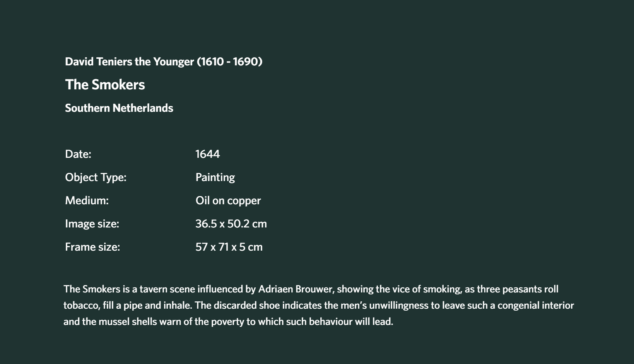Select the Oil on copper value
This screenshot has height=364, width=634.
click(228, 200)
